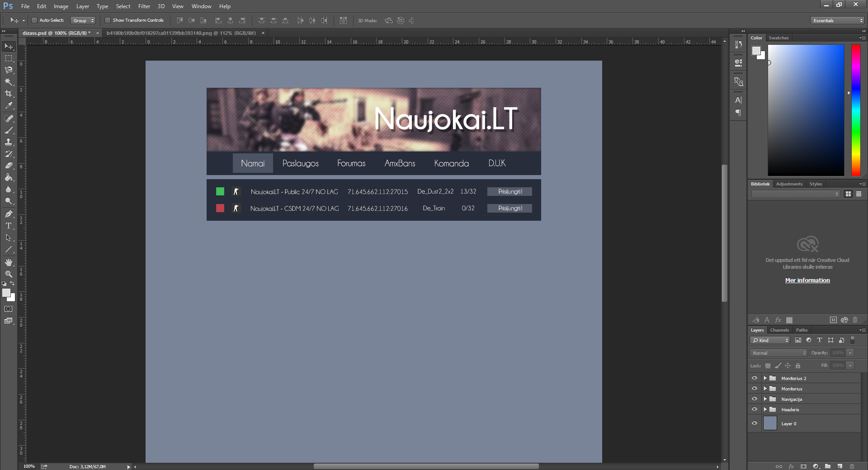Image resolution: width=868 pixels, height=470 pixels.
Task: Select the Path Selection tool
Action: (x=9, y=237)
